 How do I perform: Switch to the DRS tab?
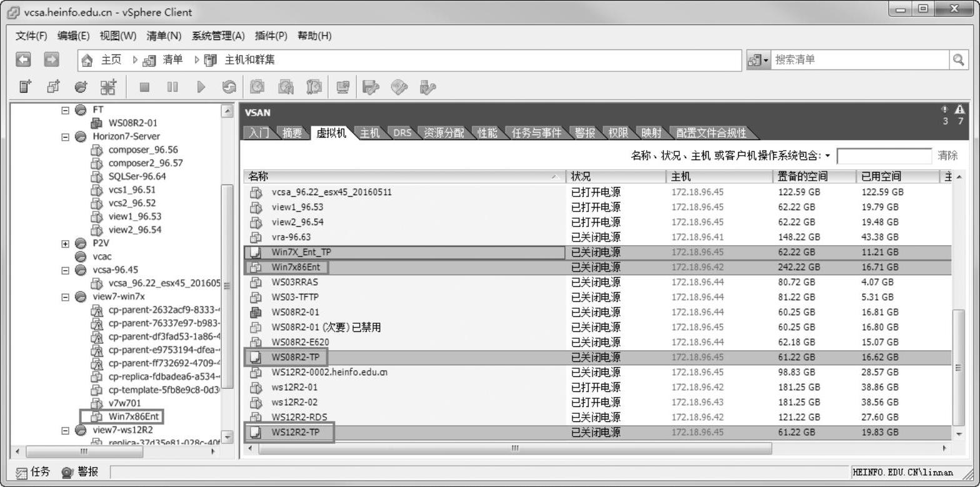click(x=402, y=133)
